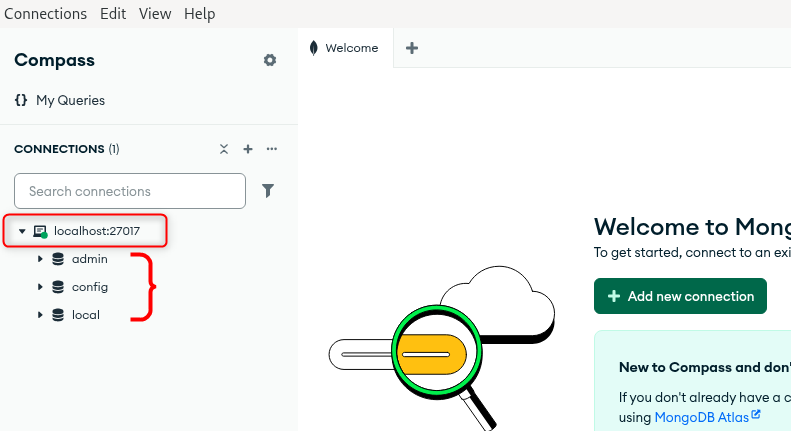Click the filter connections funnel icon
This screenshot has width=791, height=431.
(268, 191)
